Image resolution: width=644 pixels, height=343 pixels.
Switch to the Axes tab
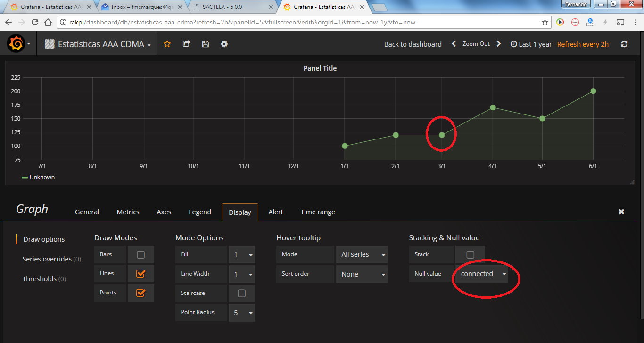(x=164, y=212)
